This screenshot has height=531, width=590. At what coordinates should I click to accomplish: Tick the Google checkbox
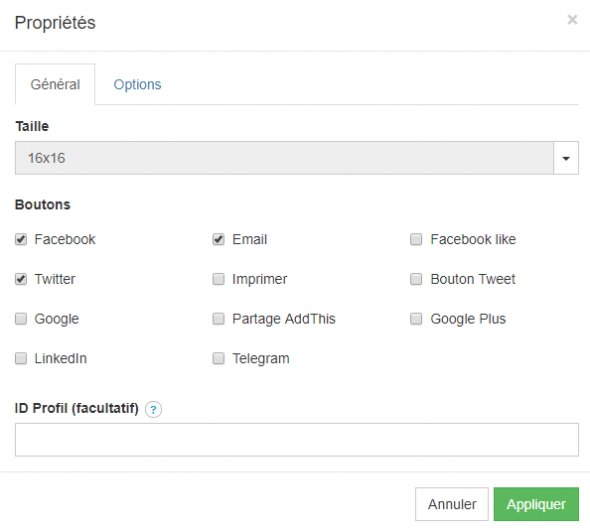point(21,319)
